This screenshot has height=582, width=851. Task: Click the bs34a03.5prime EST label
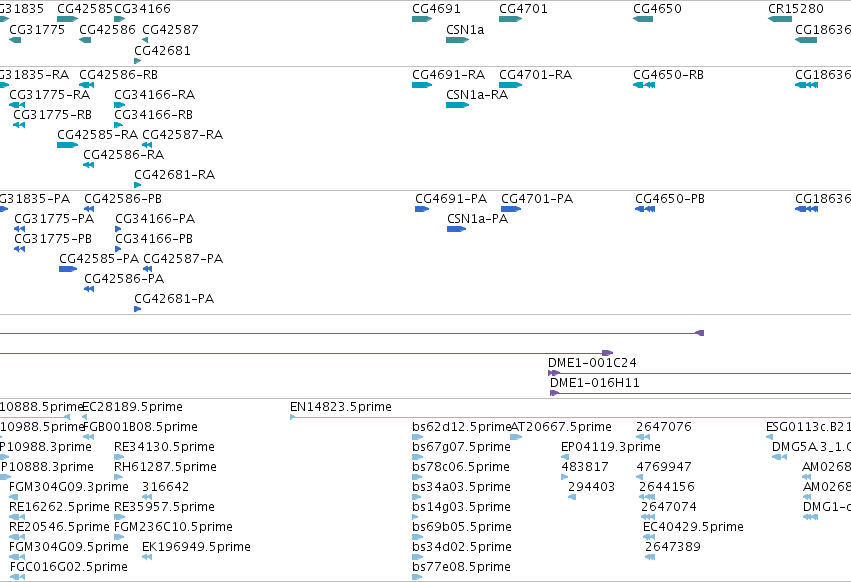click(461, 486)
